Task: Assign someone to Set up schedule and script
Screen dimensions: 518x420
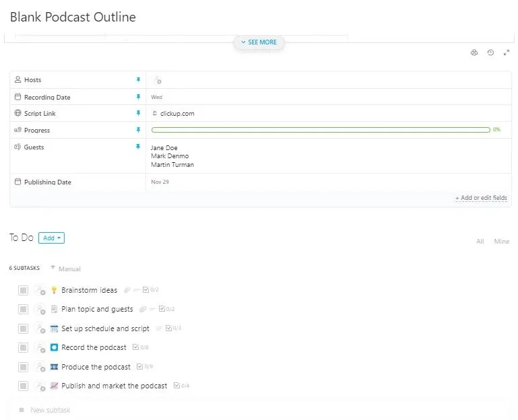Action: (40, 328)
